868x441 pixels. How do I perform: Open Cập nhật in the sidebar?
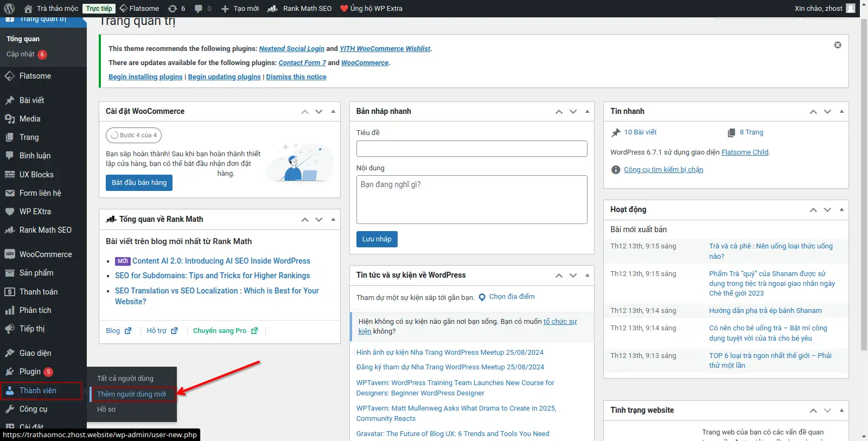(x=27, y=54)
